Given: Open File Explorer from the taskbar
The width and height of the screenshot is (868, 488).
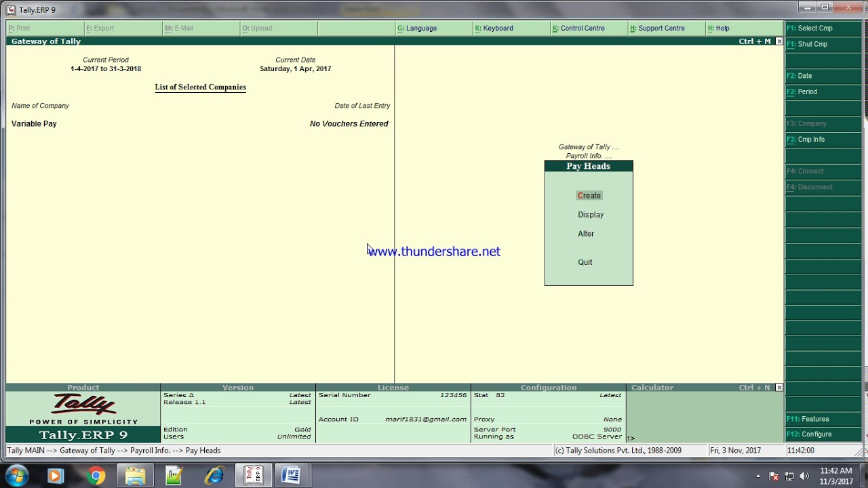Looking at the screenshot, I should click(x=135, y=476).
